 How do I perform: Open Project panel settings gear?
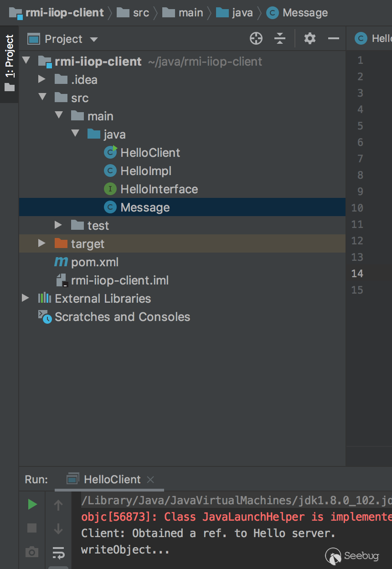click(310, 39)
